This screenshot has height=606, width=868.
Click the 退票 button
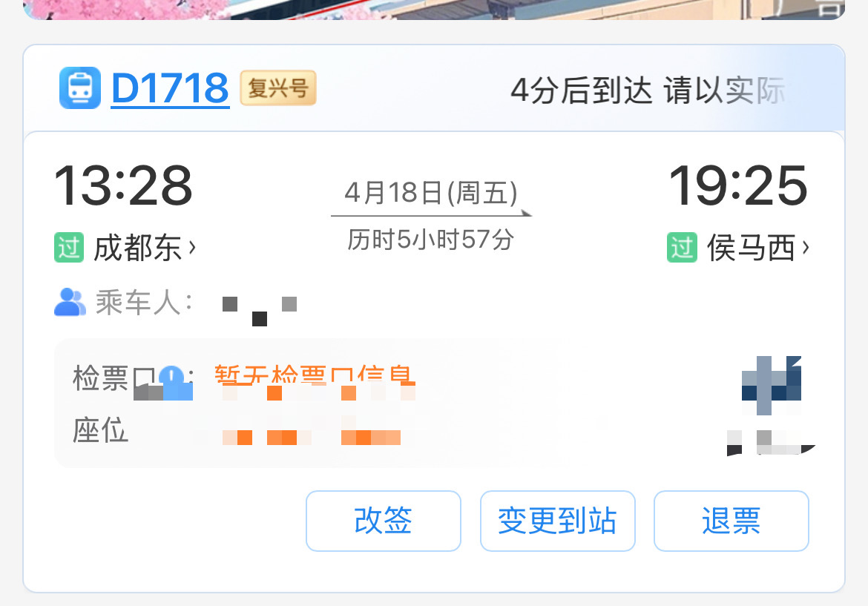pyautogui.click(x=731, y=521)
